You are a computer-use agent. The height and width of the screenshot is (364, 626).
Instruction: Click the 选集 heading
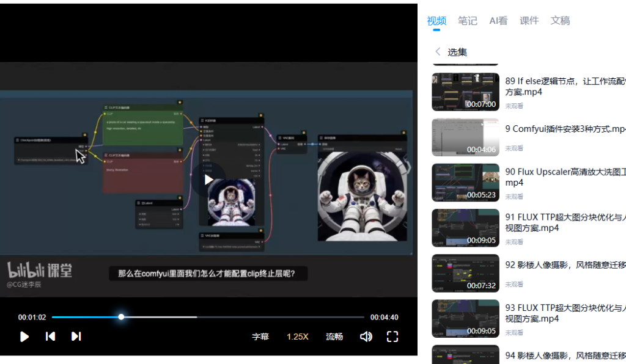pyautogui.click(x=457, y=53)
